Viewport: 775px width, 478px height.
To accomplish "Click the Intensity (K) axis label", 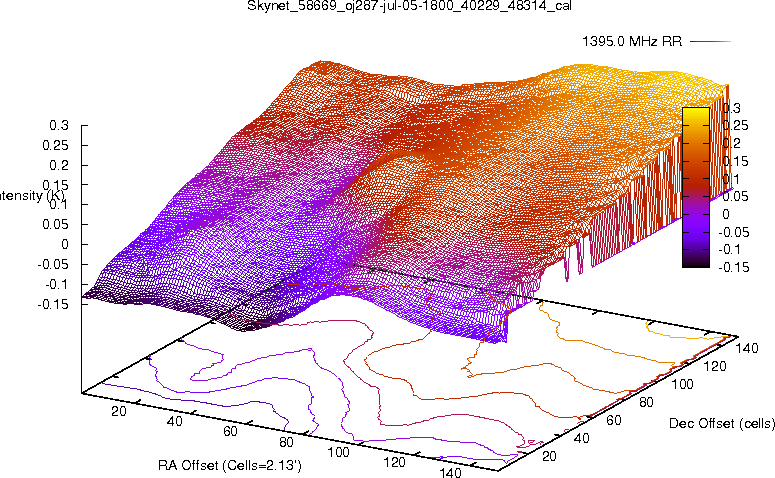I will click(32, 196).
